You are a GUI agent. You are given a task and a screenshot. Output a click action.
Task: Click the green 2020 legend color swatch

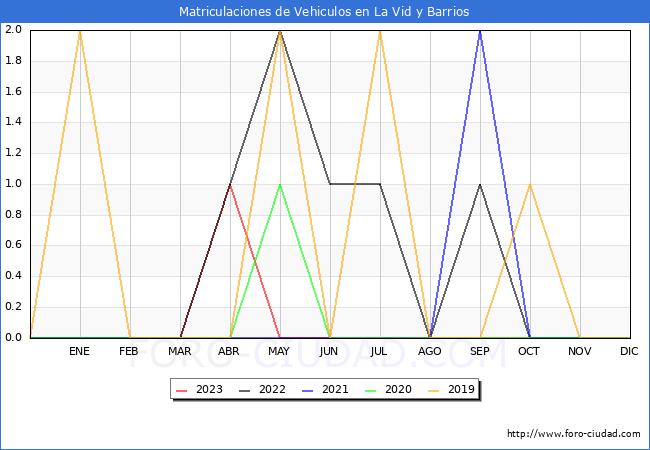[371, 390]
